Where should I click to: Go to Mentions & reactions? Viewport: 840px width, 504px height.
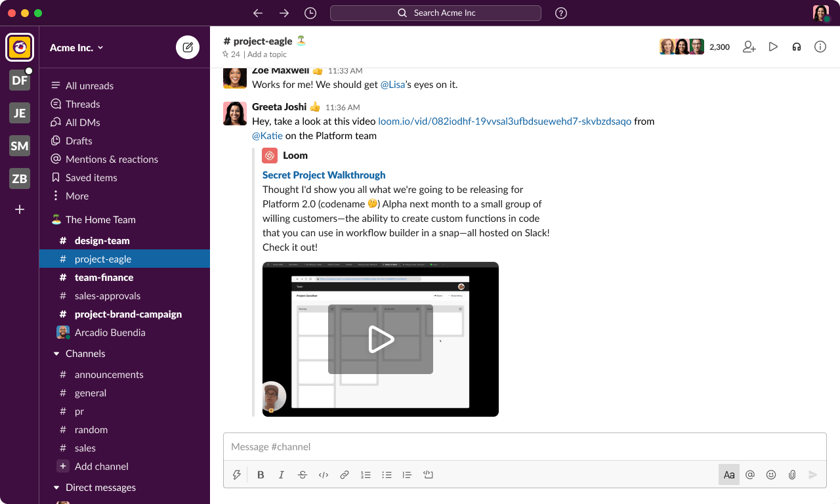pos(112,159)
